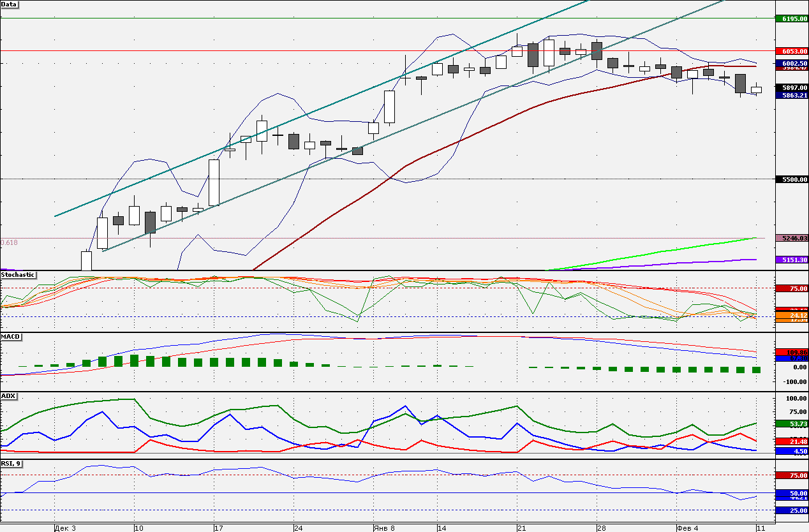The image size is (809, 532).
Task: Click the purple 5151.30 price tag
Action: tap(791, 260)
